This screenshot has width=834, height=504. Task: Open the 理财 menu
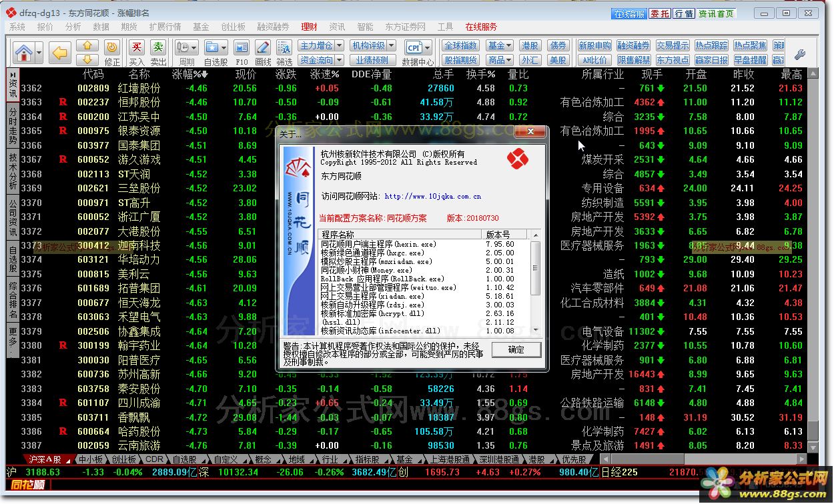pos(309,27)
